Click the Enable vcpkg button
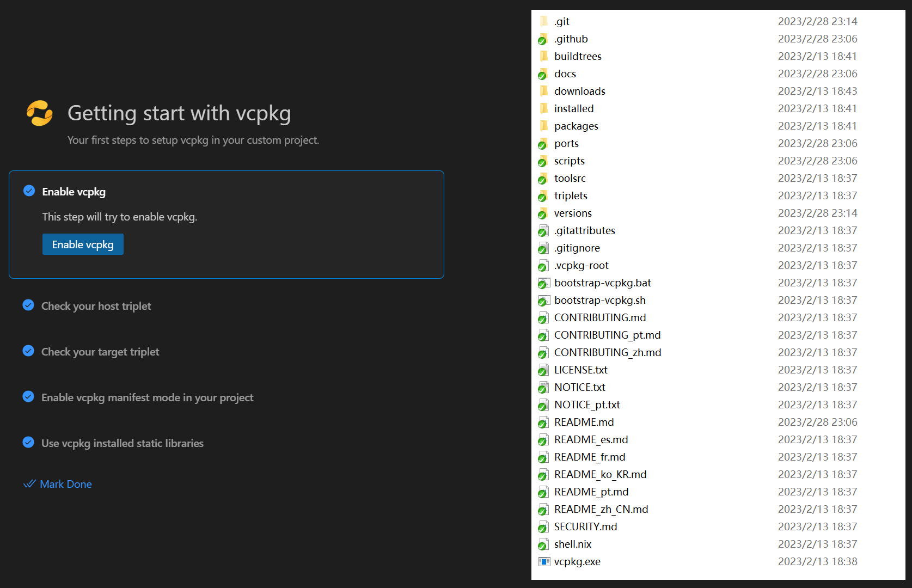912x588 pixels. click(83, 244)
